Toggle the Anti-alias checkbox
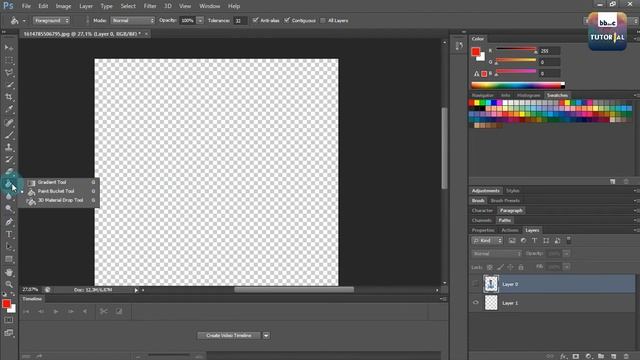Viewport: 640px width, 360px height. (256, 20)
